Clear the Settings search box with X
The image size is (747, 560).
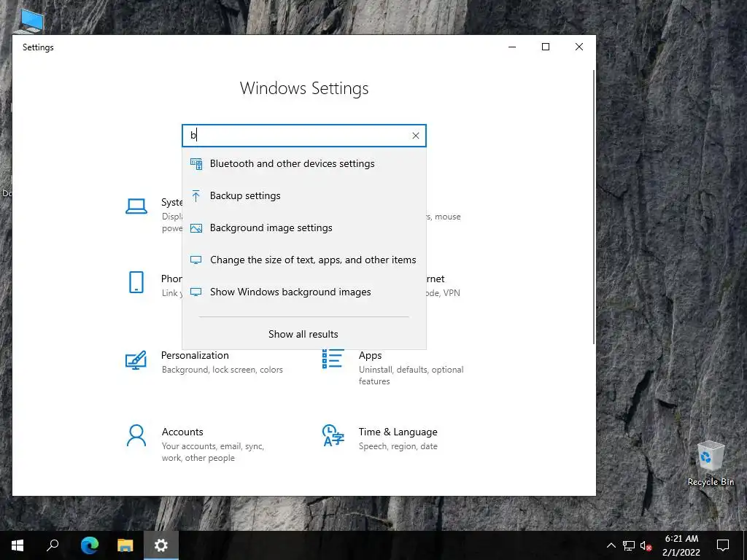[x=415, y=136]
